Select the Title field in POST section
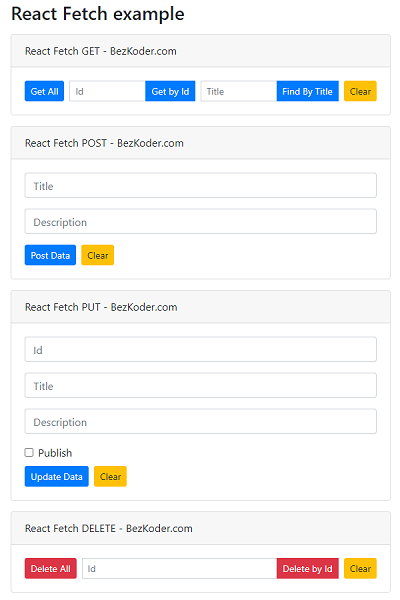Image resolution: width=400 pixels, height=600 pixels. click(201, 186)
